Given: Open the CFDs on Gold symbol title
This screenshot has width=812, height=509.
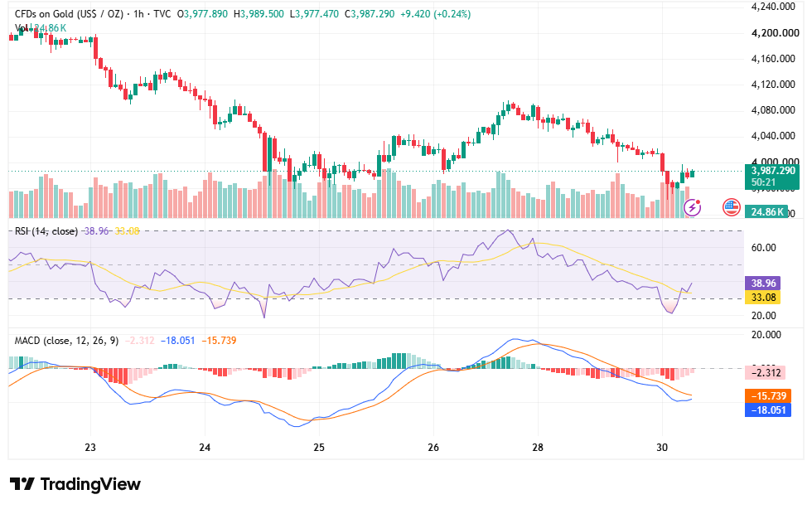Looking at the screenshot, I should click(x=69, y=14).
